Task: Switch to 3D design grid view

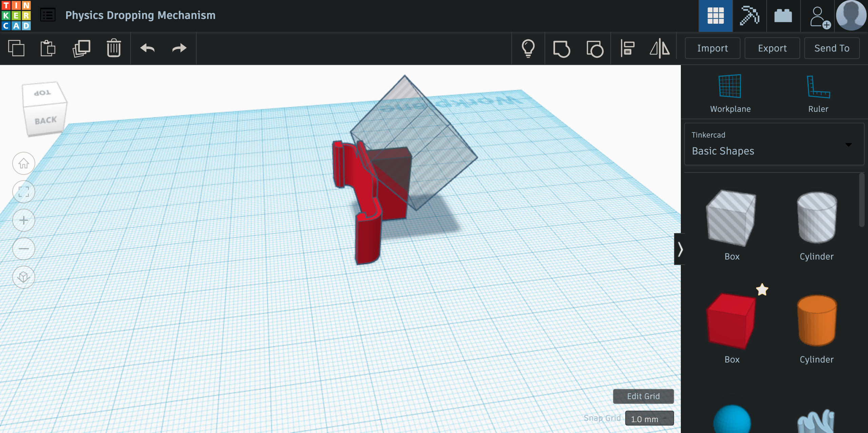Action: click(x=715, y=16)
